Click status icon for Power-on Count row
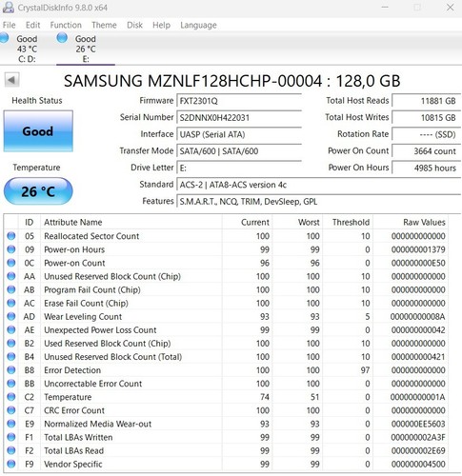Image resolution: width=462 pixels, height=476 pixels. [x=11, y=263]
